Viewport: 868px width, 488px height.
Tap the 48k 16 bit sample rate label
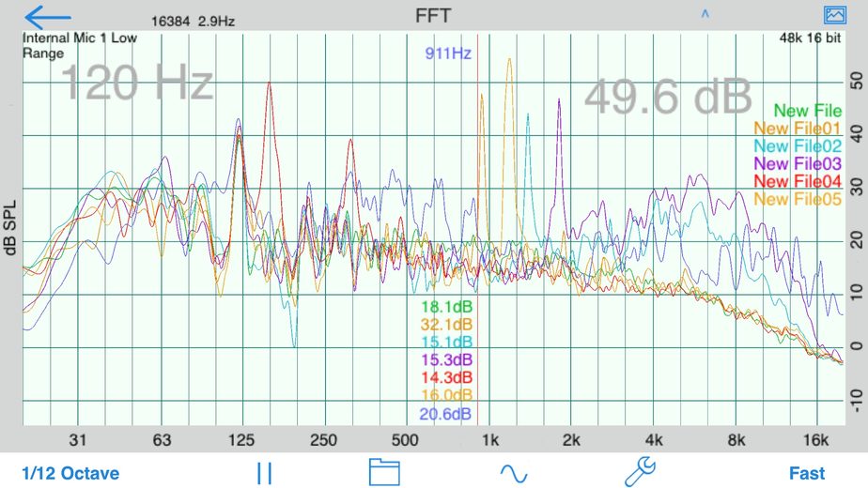pyautogui.click(x=810, y=38)
